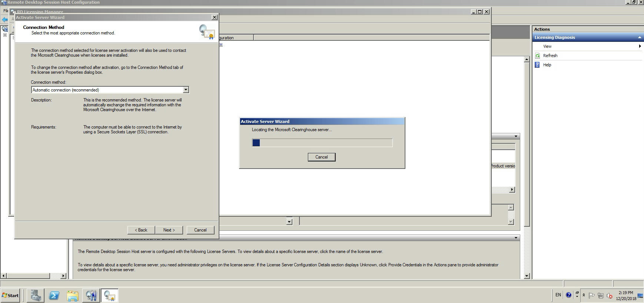Collapse the Licensing Diagnosis actions section

639,37
